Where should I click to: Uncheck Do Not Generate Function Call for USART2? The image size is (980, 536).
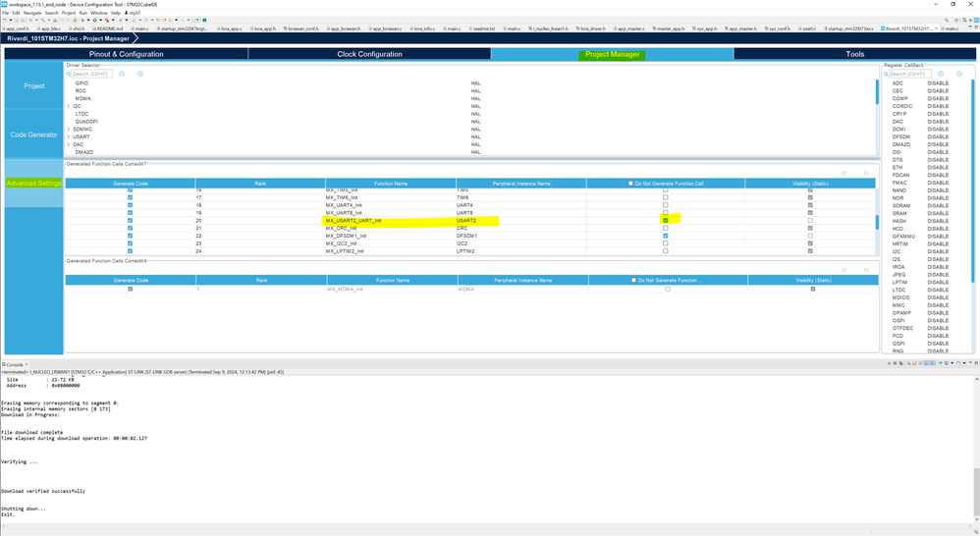coord(665,221)
